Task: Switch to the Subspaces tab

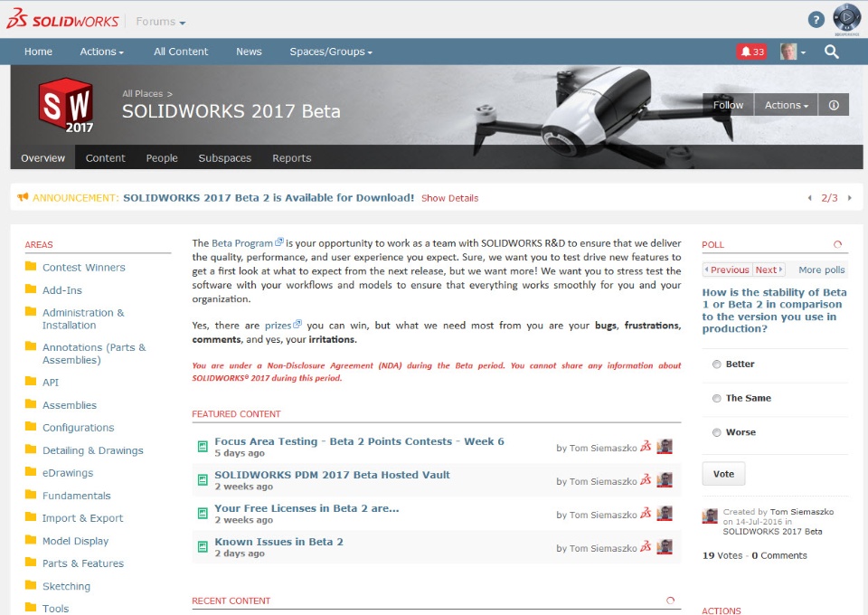Action: pos(225,157)
